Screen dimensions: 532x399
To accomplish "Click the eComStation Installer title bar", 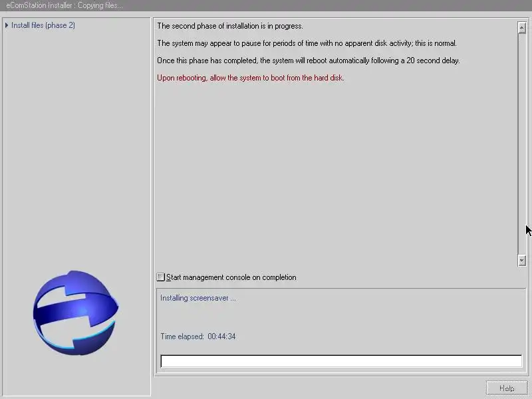I will click(266, 5).
